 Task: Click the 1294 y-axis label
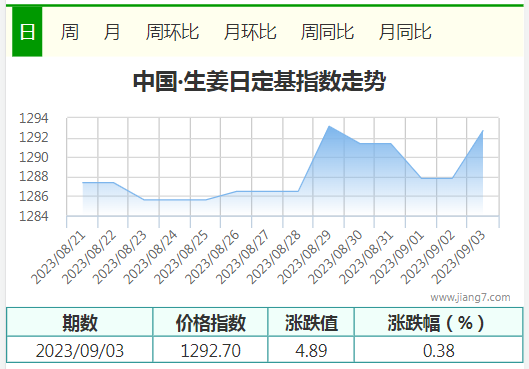click(x=34, y=118)
